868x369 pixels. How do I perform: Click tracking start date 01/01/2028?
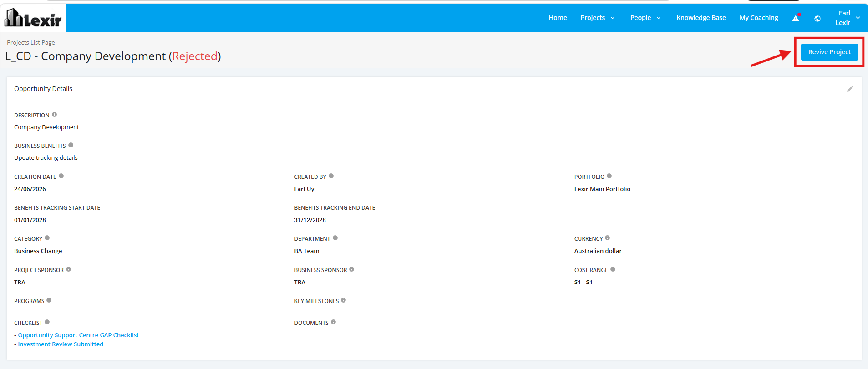pos(30,220)
